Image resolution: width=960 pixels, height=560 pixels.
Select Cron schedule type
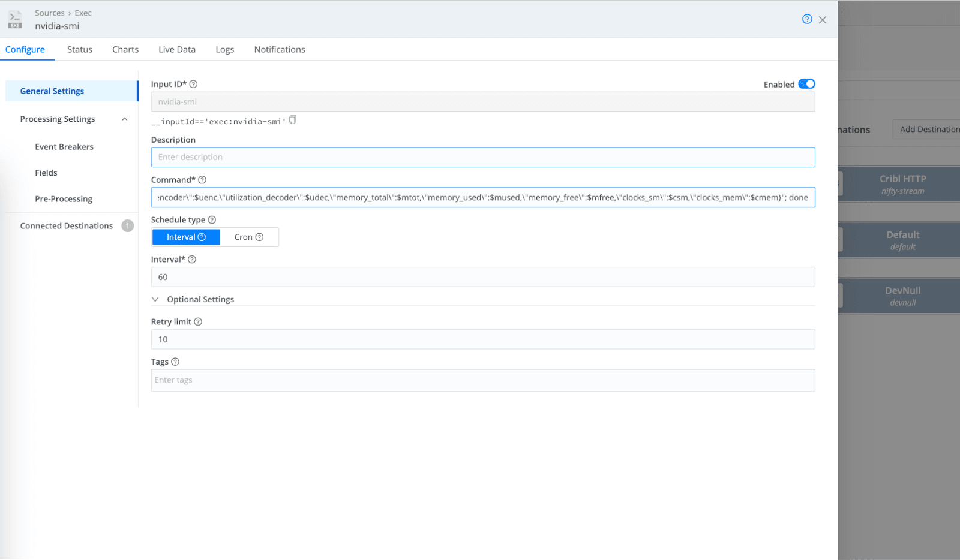[248, 237]
